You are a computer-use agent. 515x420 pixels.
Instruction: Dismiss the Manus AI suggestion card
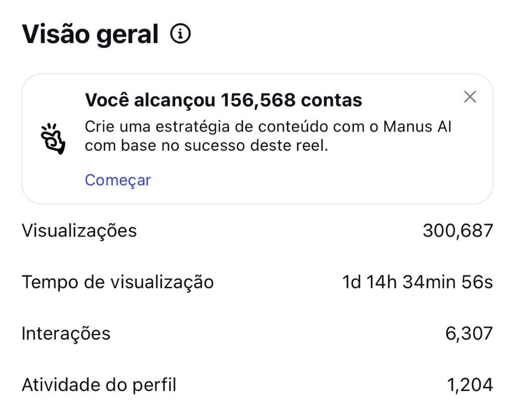coord(470,97)
